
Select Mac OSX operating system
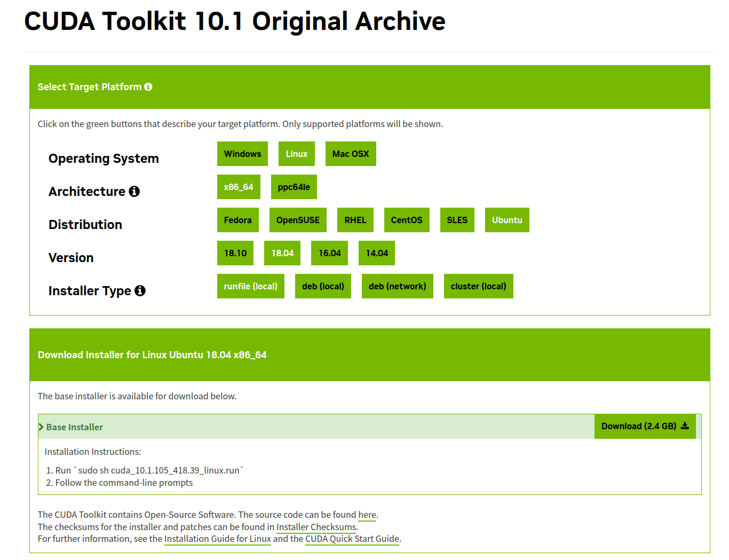click(351, 154)
